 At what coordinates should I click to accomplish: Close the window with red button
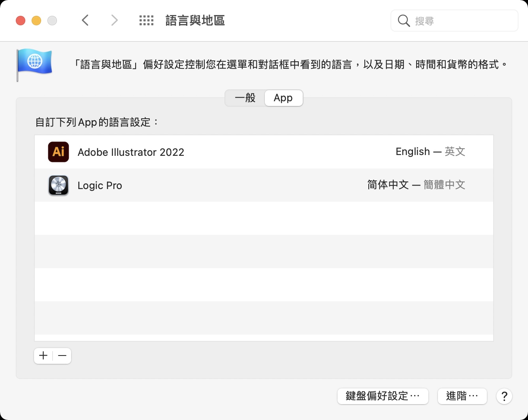click(21, 21)
